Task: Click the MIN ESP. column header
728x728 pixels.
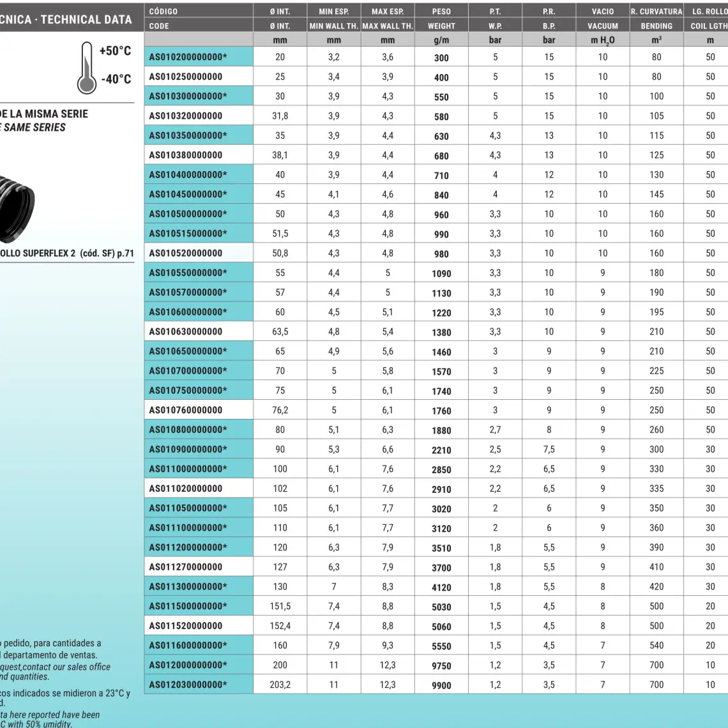Action: 333,11
